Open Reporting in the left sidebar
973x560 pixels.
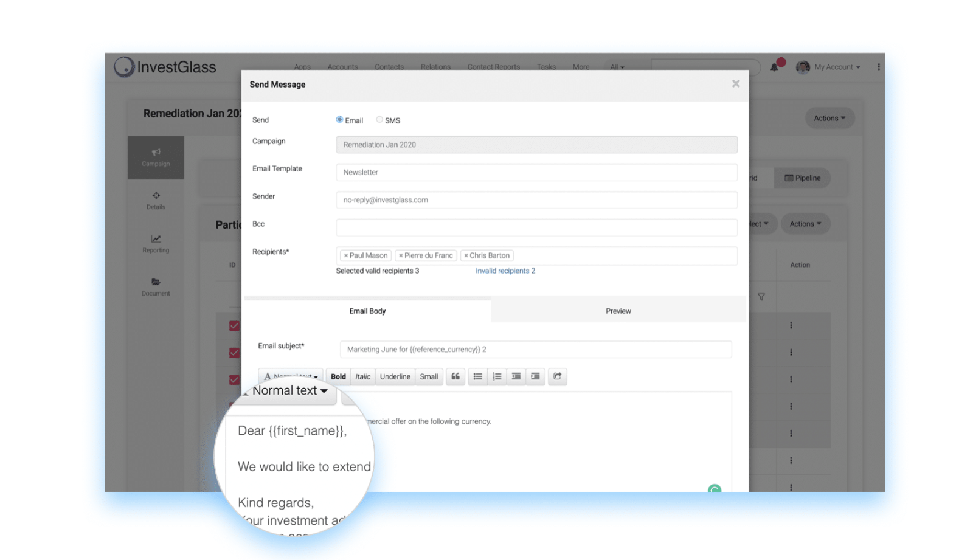[x=156, y=244]
